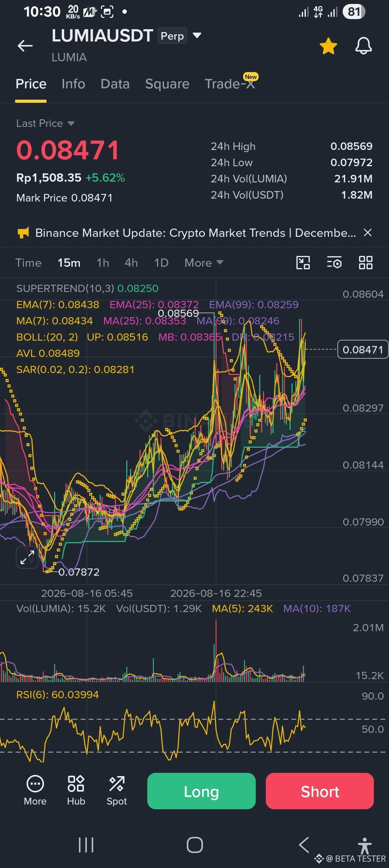Tap the green Long button

click(201, 791)
